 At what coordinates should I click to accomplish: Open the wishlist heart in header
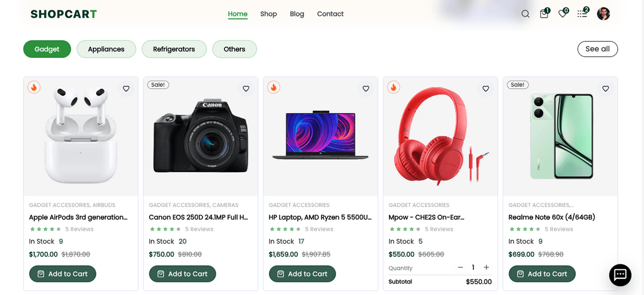click(x=562, y=14)
